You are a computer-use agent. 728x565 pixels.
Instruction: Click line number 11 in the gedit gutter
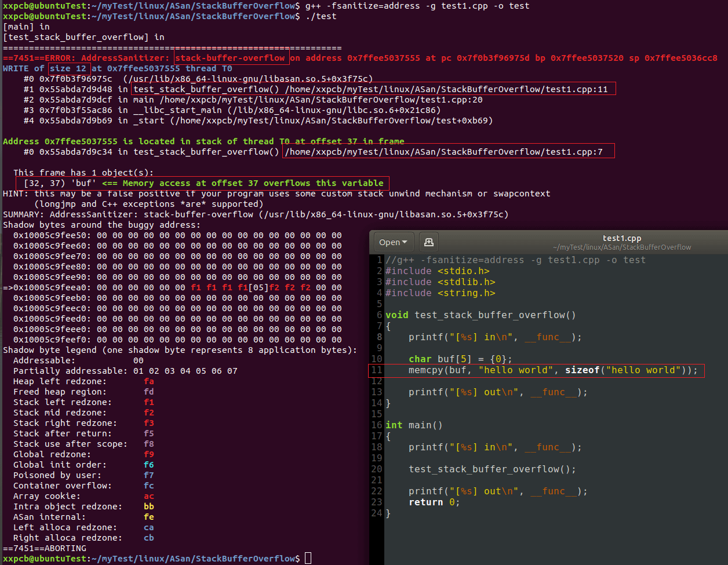tap(377, 370)
